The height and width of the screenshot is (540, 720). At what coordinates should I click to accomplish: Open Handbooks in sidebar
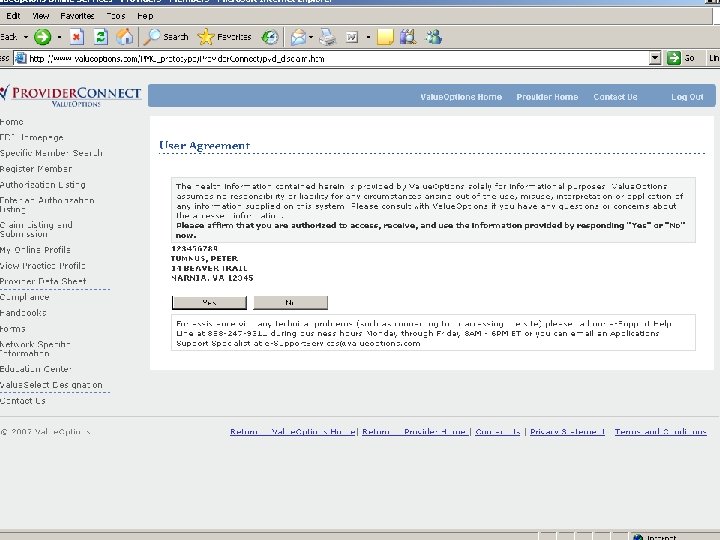click(x=23, y=313)
